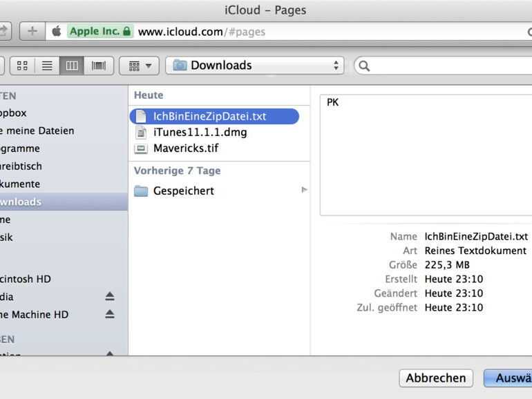Open Macintosh HD in the sidebar
532x399 pixels.
25,279
